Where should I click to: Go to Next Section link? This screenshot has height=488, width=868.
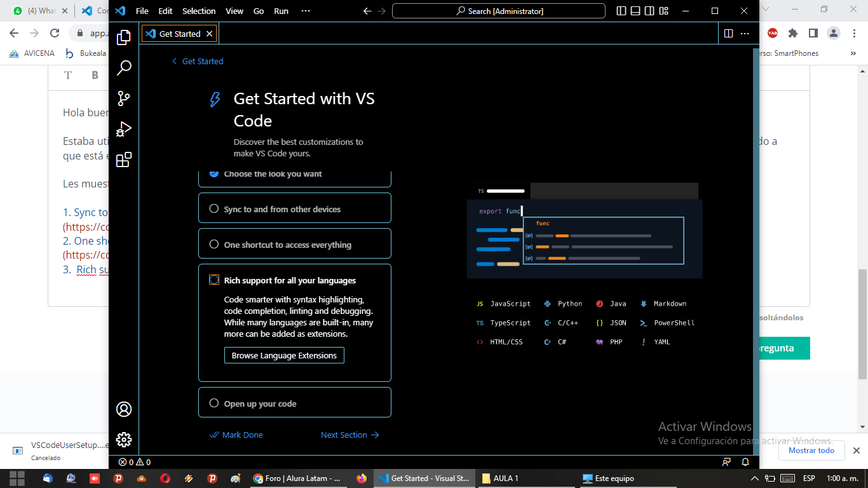[349, 435]
